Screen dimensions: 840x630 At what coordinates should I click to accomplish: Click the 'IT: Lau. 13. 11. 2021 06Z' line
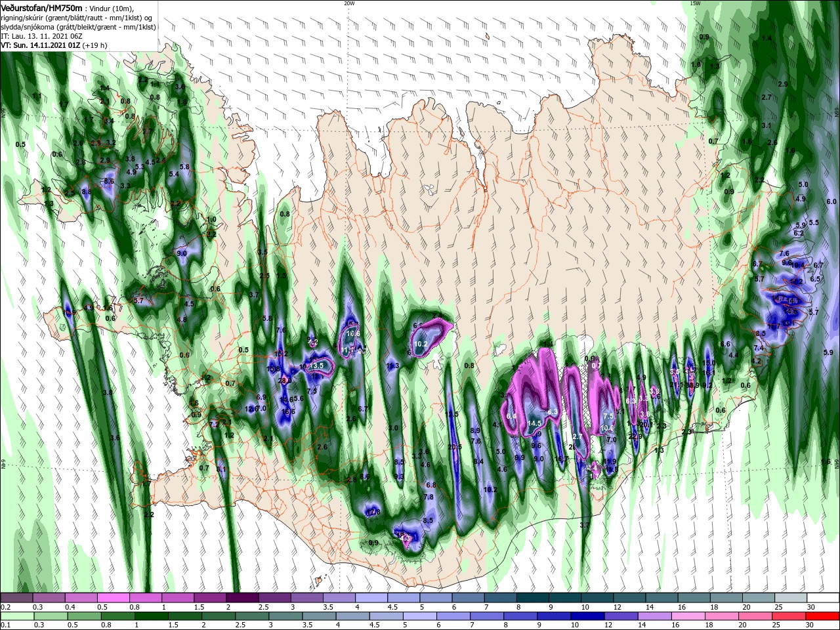[41, 36]
